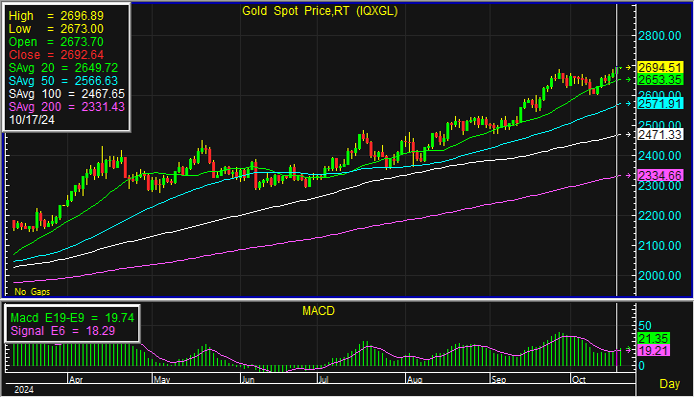This screenshot has width=695, height=398.
Task: Click the yellow 2694.51 price label
Action: click(660, 68)
